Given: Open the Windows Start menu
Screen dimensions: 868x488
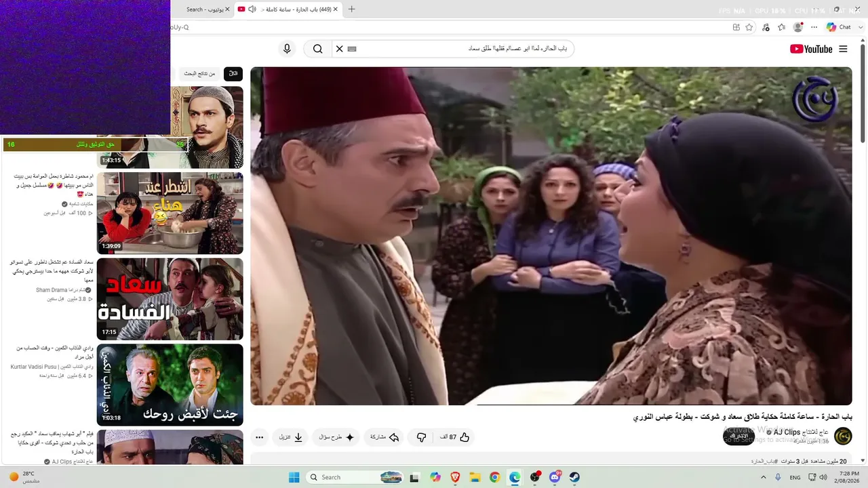Looking at the screenshot, I should tap(294, 477).
